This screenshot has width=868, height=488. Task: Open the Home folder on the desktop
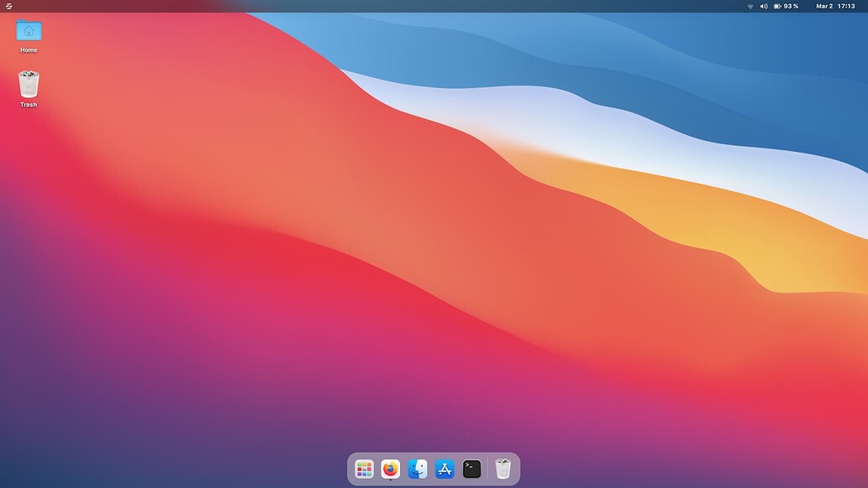coord(29,31)
